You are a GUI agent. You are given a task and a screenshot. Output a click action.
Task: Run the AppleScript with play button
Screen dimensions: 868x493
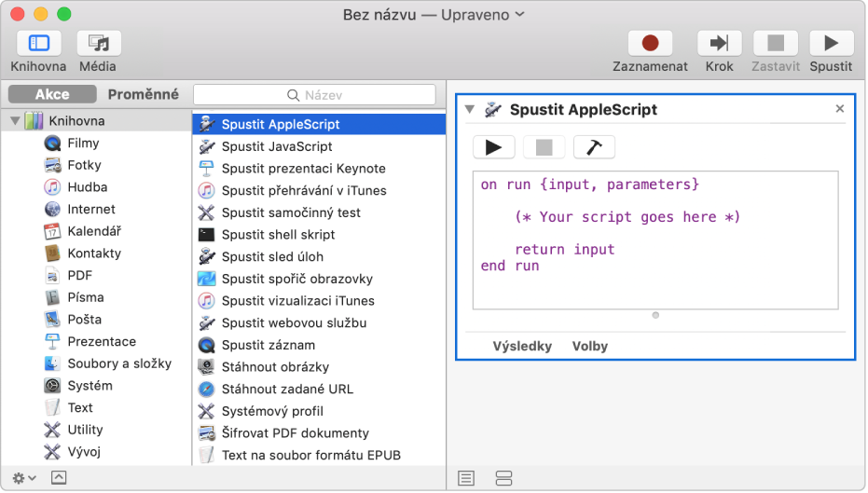494,147
